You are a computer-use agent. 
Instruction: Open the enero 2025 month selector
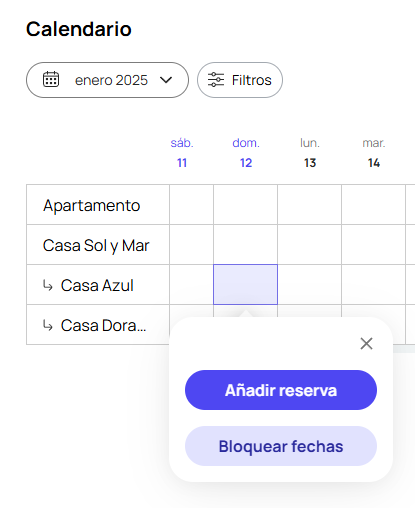coord(107,80)
